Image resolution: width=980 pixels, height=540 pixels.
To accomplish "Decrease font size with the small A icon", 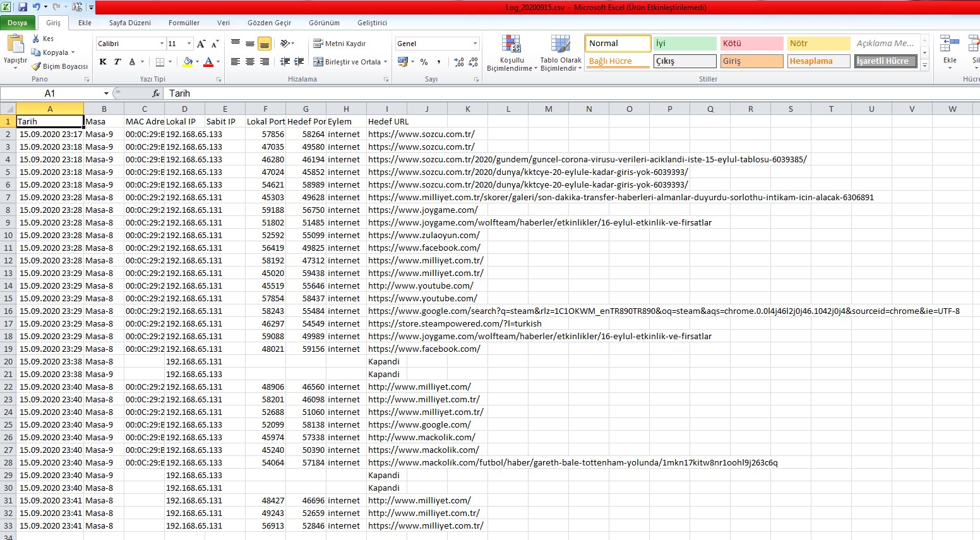I will tap(215, 44).
